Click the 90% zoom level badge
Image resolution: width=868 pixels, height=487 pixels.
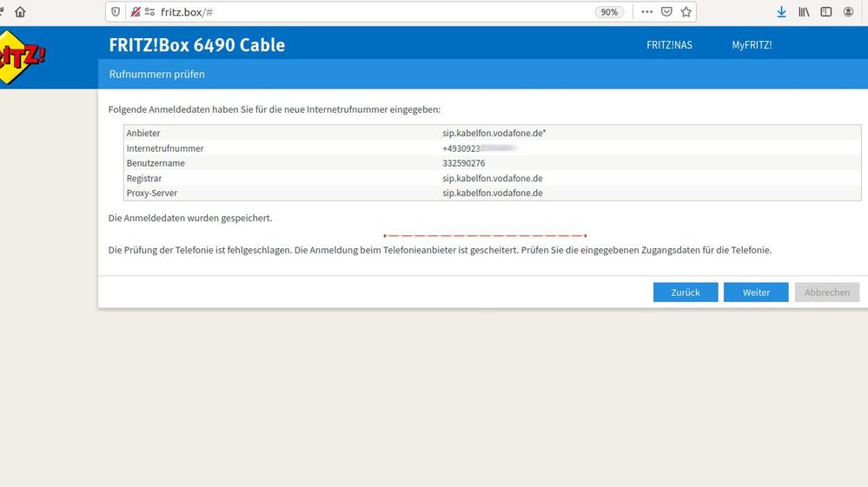pos(609,12)
